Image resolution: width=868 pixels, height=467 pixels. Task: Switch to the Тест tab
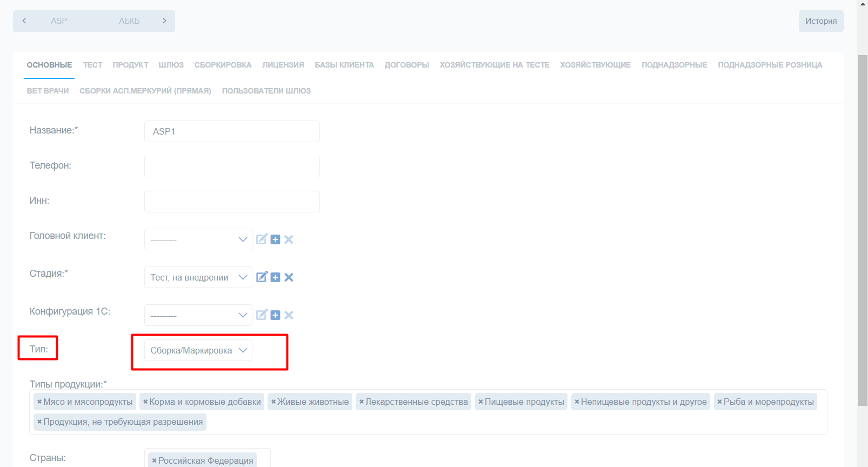point(92,65)
